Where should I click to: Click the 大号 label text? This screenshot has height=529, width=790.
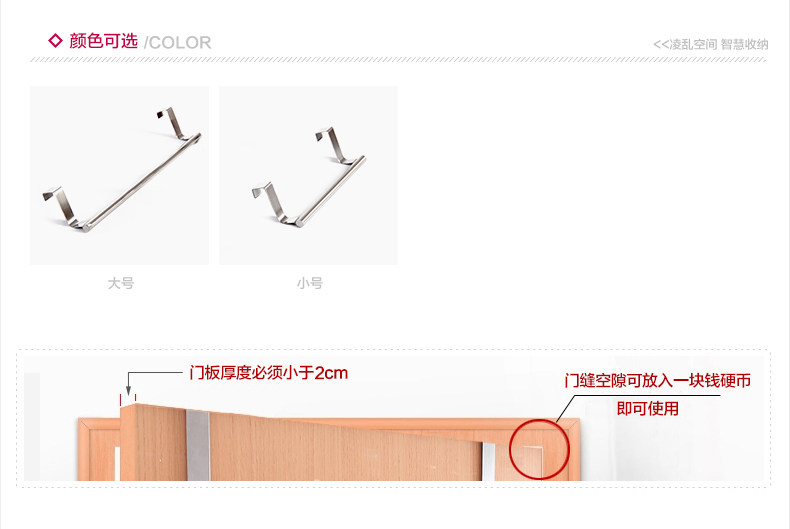pyautogui.click(x=120, y=283)
